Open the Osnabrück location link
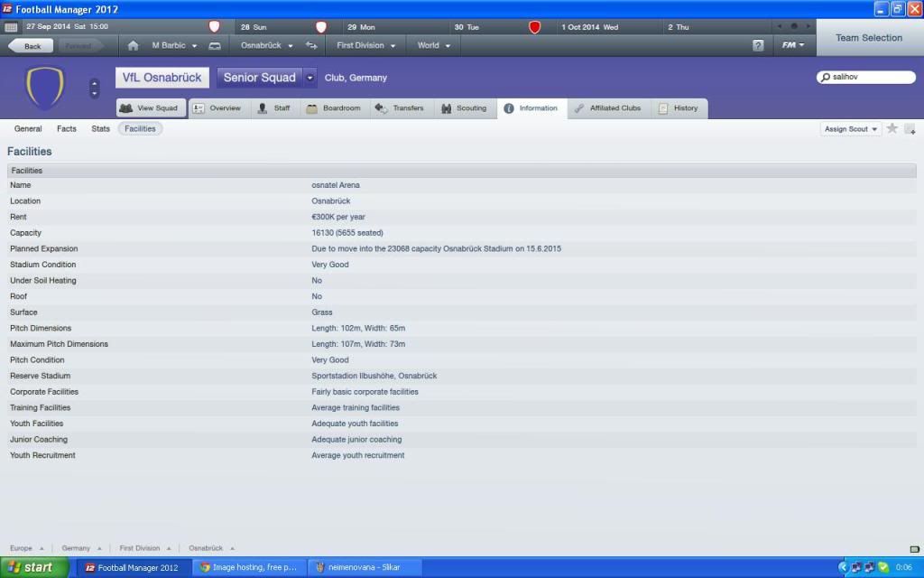The height and width of the screenshot is (578, 924). pyautogui.click(x=330, y=201)
